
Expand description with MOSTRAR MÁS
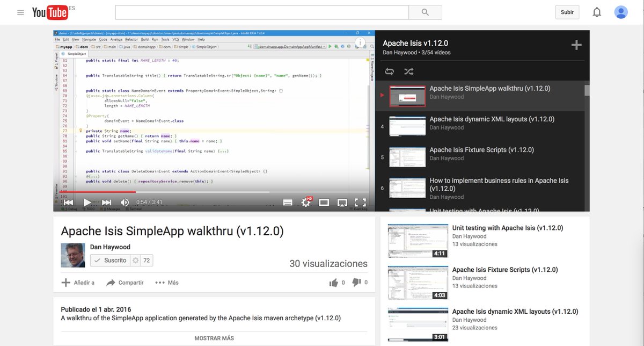point(214,338)
